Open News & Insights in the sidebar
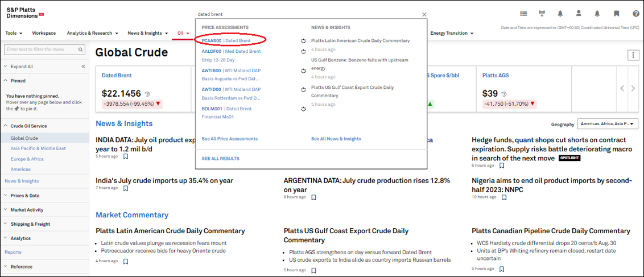The height and width of the screenshot is (277, 644). tap(22, 180)
